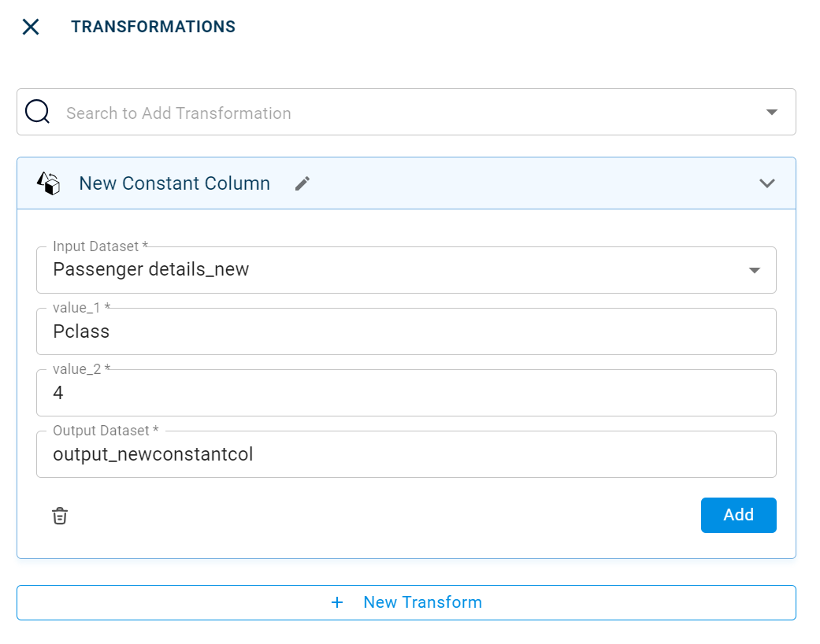Close the Transformations panel
820x644 pixels.
click(x=31, y=27)
